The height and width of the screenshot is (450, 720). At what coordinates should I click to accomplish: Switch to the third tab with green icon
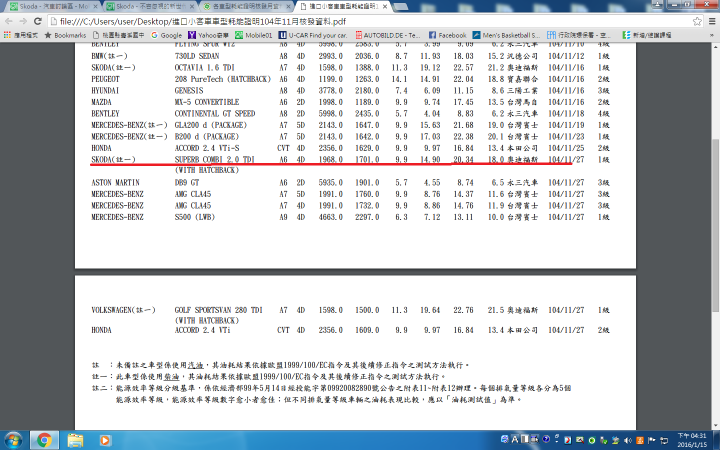[247, 6]
